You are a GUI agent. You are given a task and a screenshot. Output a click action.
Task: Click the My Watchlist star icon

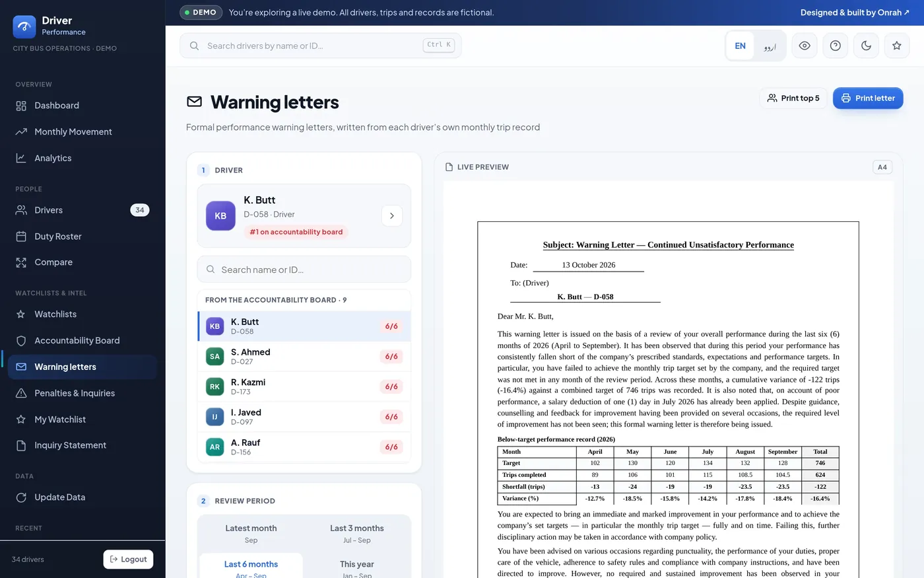tap(21, 419)
